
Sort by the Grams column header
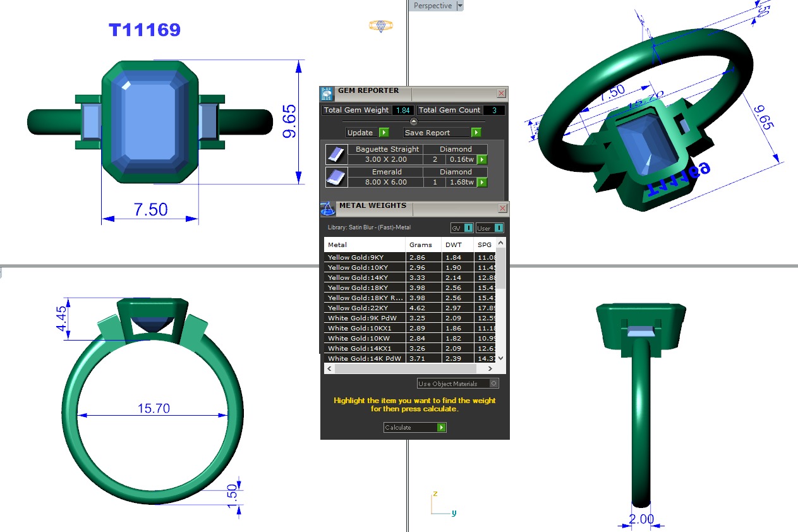tap(421, 245)
